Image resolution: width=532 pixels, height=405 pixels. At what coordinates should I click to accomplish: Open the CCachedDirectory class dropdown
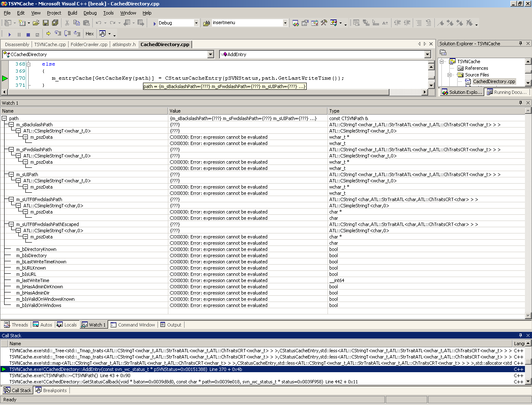click(211, 54)
